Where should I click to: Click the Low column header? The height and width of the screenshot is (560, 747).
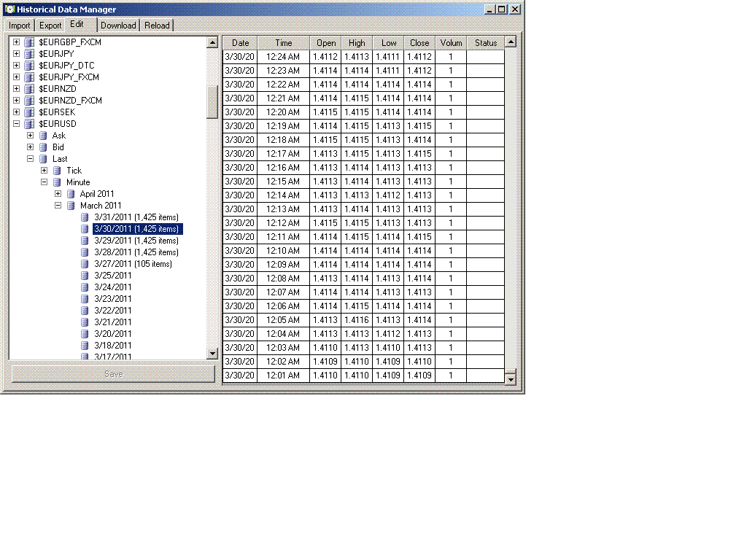pyautogui.click(x=388, y=43)
